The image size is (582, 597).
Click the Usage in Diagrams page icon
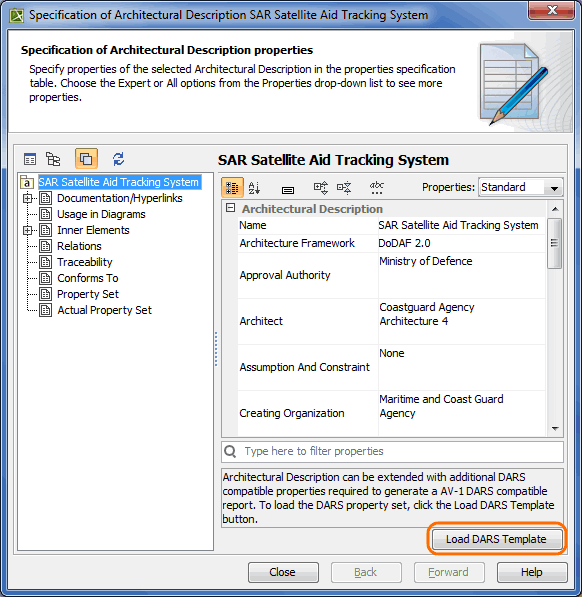(46, 214)
